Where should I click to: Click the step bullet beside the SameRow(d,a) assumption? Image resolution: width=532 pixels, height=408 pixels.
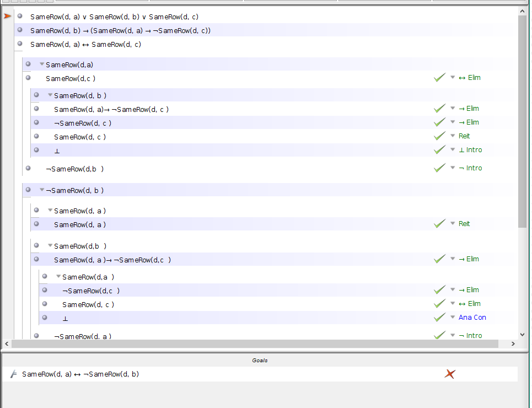click(x=28, y=64)
